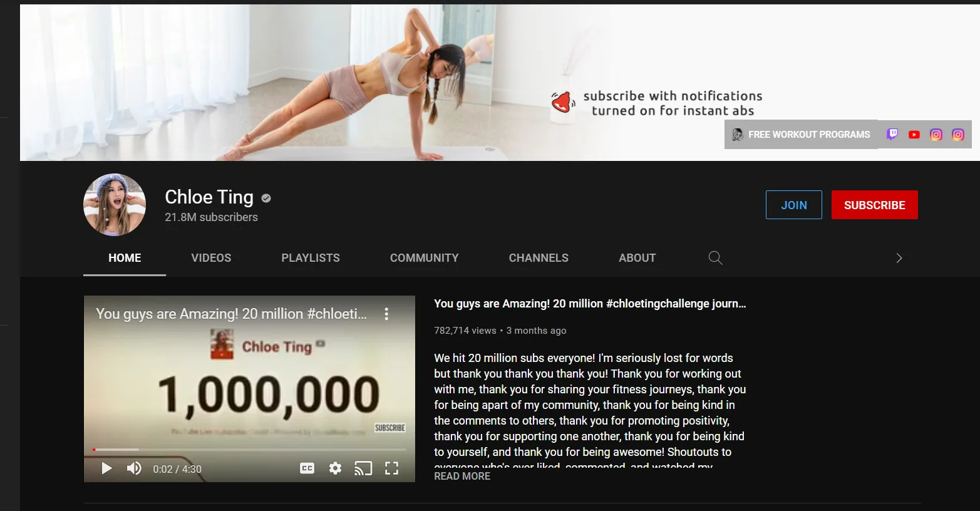The image size is (980, 511).
Task: Open the video's three-dot more options
Action: click(x=386, y=314)
